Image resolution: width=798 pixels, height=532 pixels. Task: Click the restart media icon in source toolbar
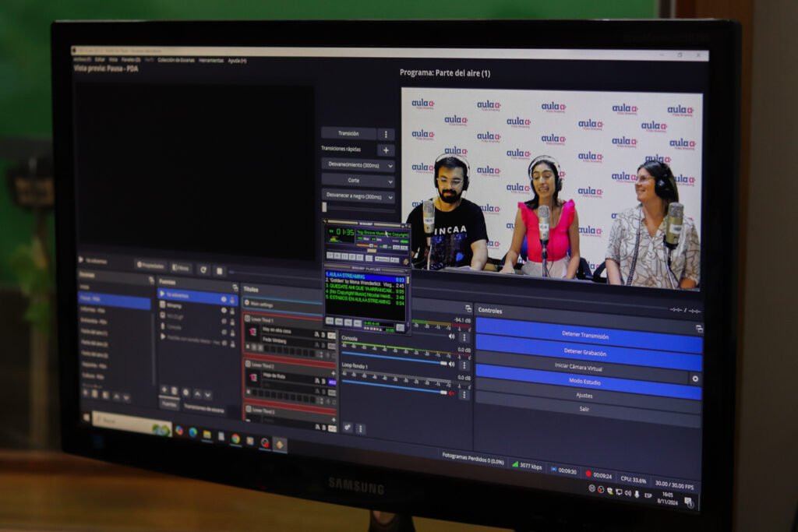tap(203, 270)
